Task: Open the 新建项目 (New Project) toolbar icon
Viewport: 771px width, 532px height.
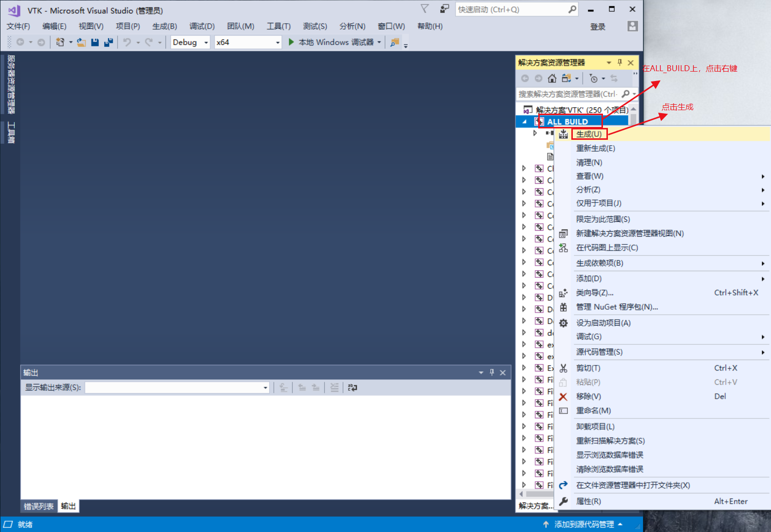Action: pyautogui.click(x=60, y=42)
